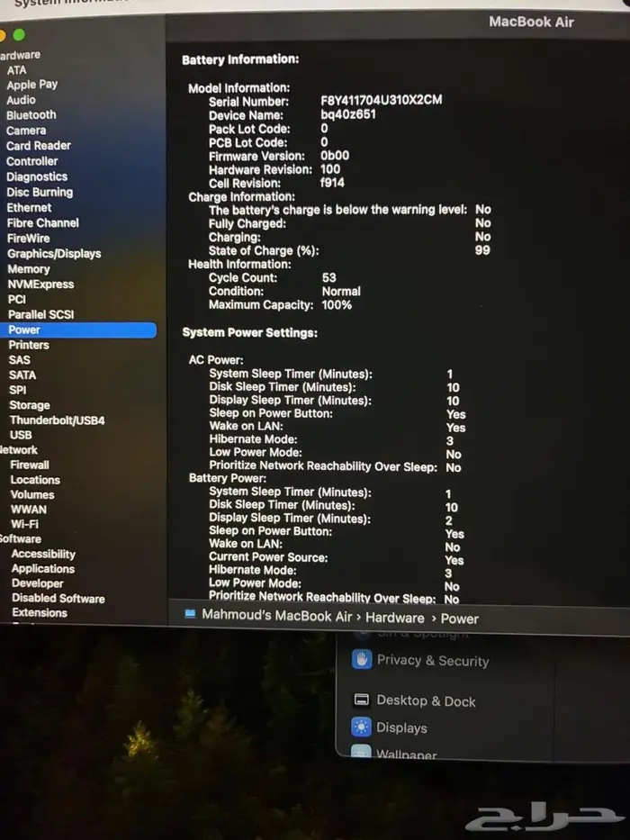Open the Ethernet section
This screenshot has width=630, height=840.
pyautogui.click(x=29, y=208)
